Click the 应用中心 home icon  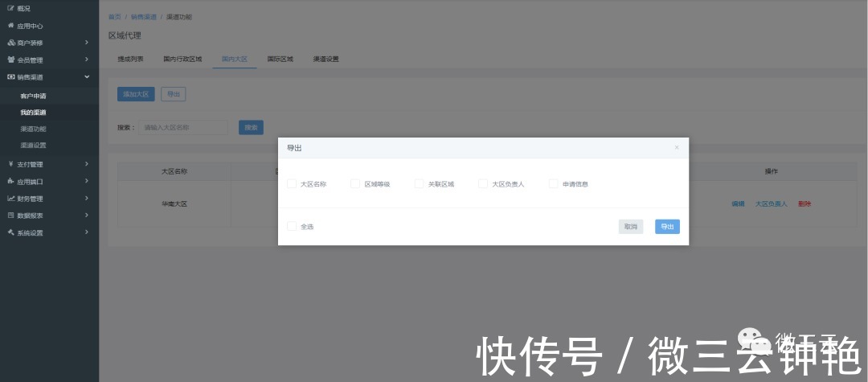click(x=10, y=26)
